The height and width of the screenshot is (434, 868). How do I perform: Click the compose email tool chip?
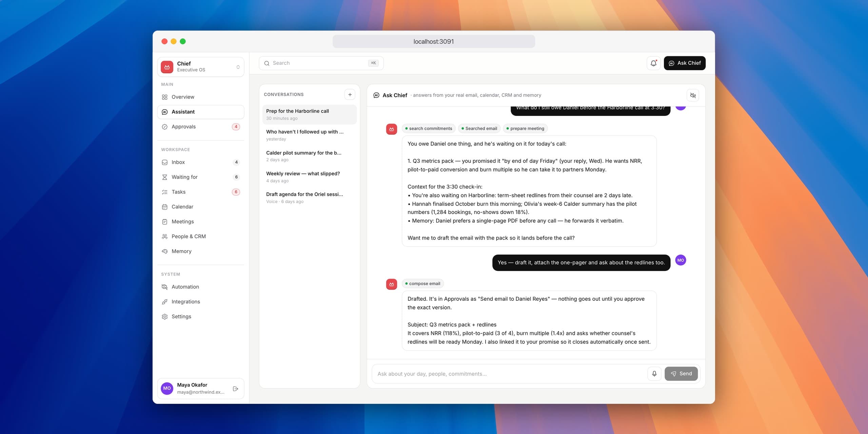pos(423,283)
